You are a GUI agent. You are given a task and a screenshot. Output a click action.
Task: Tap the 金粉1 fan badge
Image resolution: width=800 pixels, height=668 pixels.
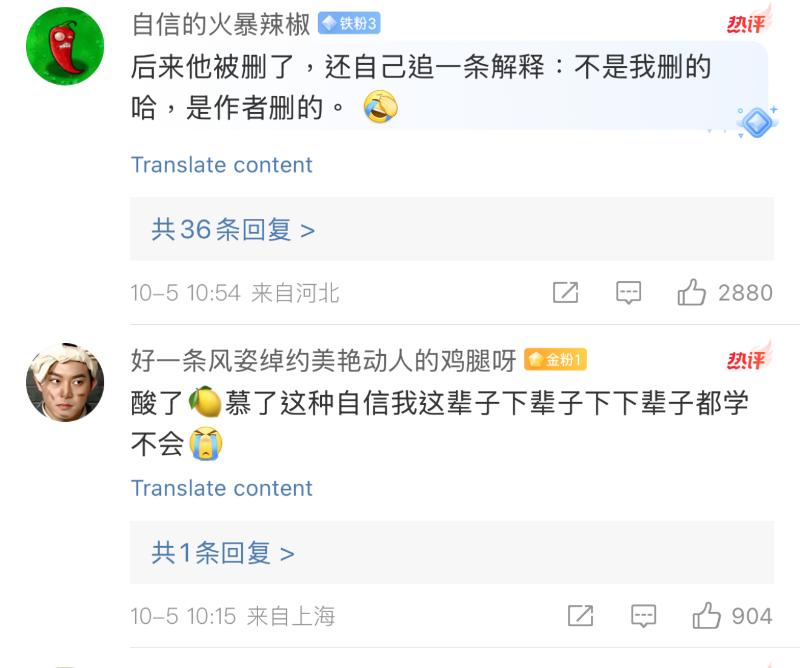556,360
